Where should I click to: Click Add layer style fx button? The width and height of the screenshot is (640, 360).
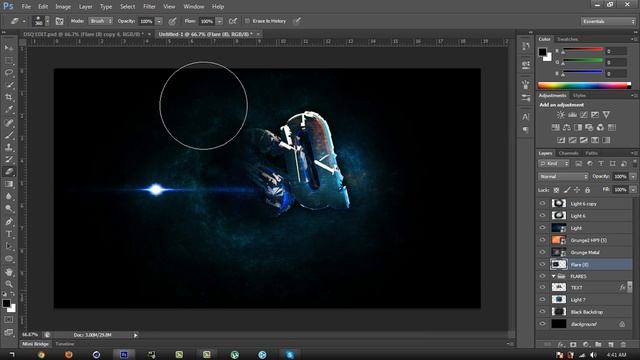561,345
